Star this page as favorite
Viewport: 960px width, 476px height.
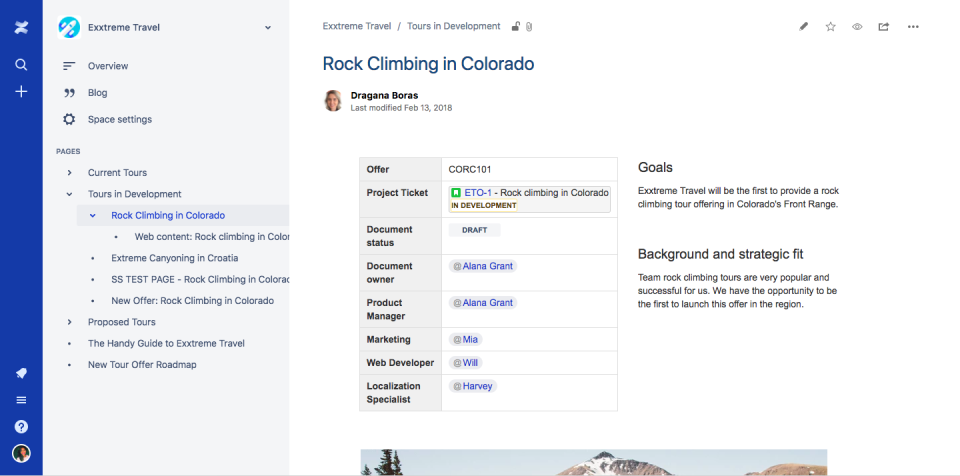[830, 27]
